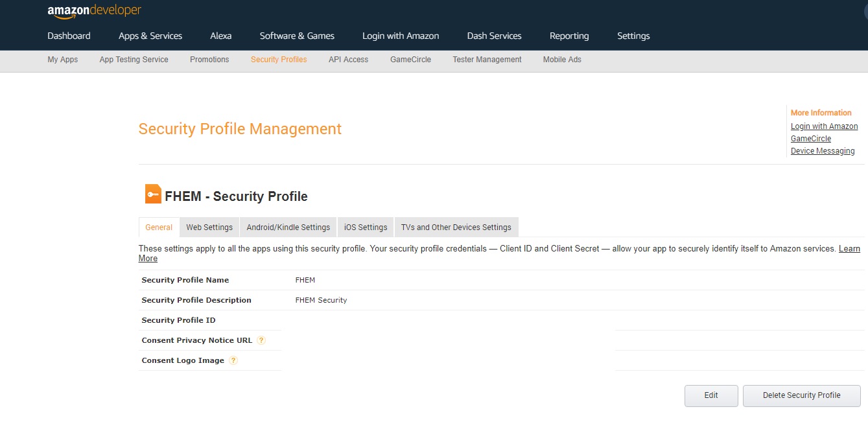Viewport: 868px width, 431px height.
Task: Open Software & Games menu
Action: coord(297,36)
